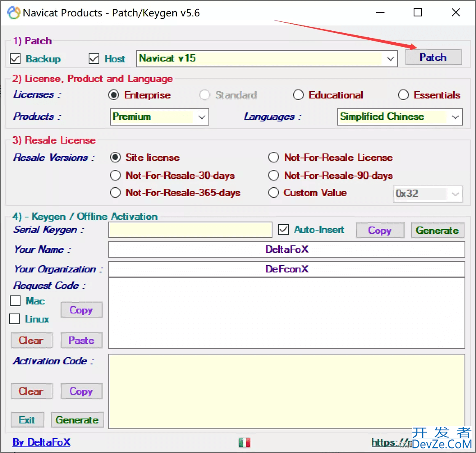Open the By DeltaFoX link
The width and height of the screenshot is (476, 453).
coord(41,442)
